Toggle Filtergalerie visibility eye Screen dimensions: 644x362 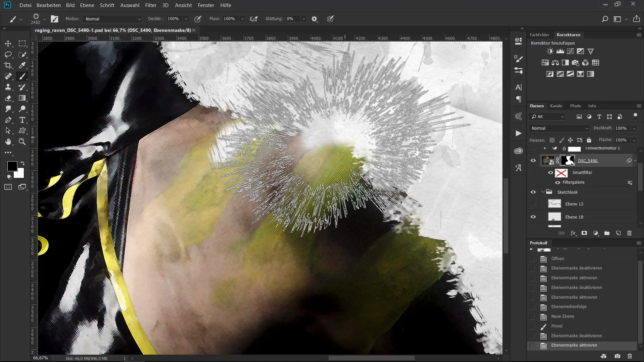tap(557, 183)
